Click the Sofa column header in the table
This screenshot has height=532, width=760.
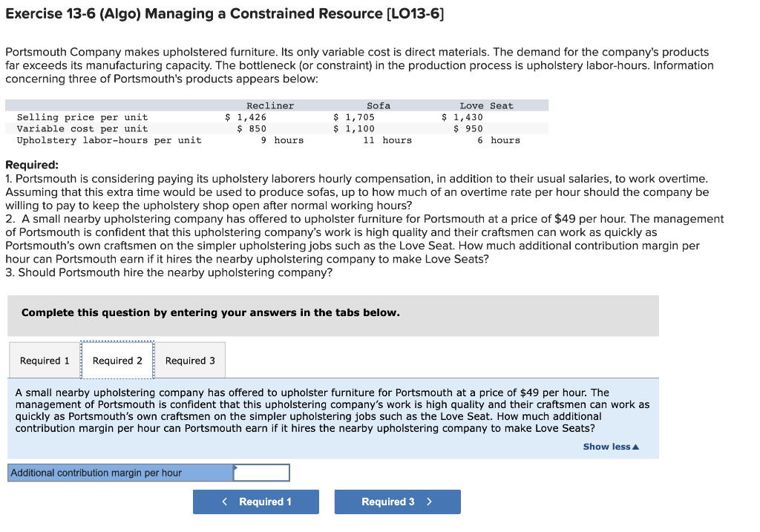[x=379, y=105]
